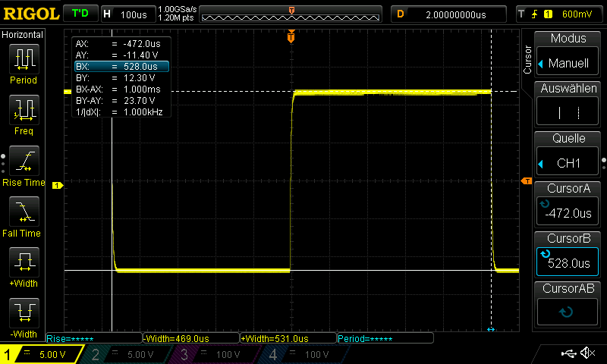Select the CursorB menu item
The width and height of the screenshot is (607, 364).
568,253
